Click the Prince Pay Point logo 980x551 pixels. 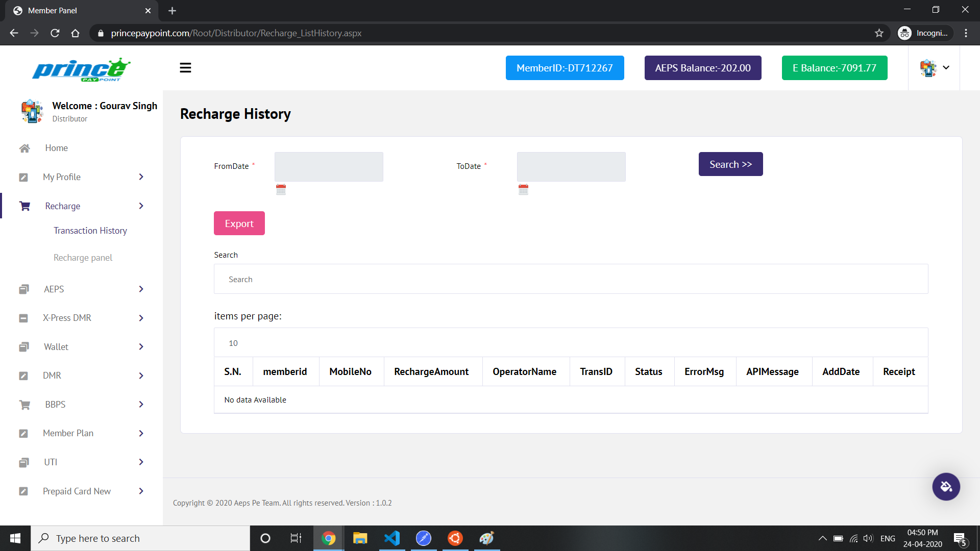(x=81, y=69)
